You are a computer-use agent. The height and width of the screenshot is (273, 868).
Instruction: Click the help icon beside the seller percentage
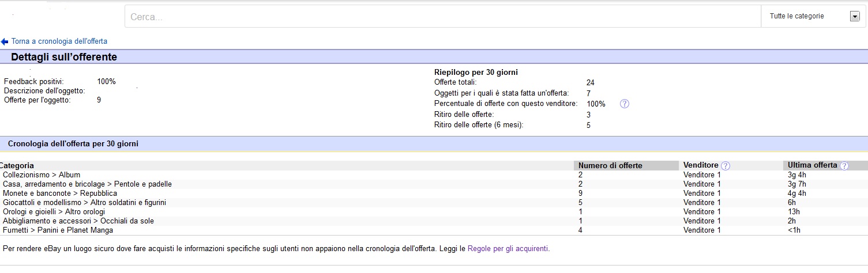coord(624,104)
